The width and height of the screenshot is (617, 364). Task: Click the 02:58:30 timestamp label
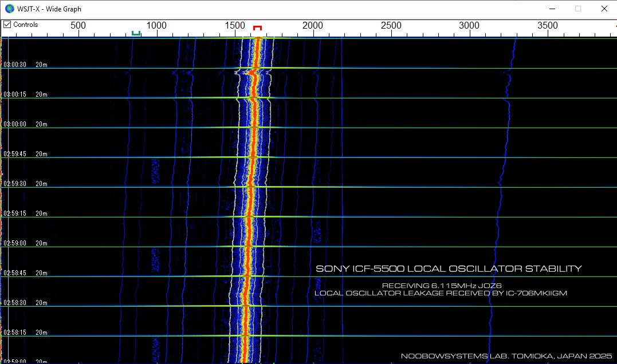(15, 303)
